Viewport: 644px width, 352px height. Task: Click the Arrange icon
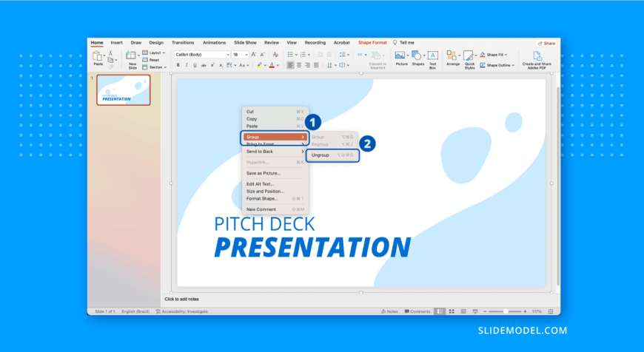452,55
